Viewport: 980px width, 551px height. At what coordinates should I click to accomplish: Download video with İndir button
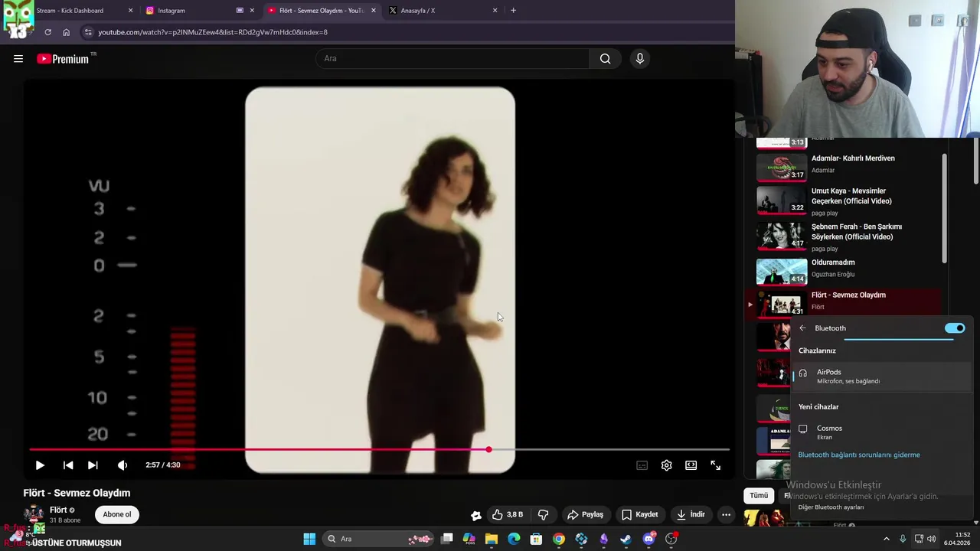pos(690,514)
